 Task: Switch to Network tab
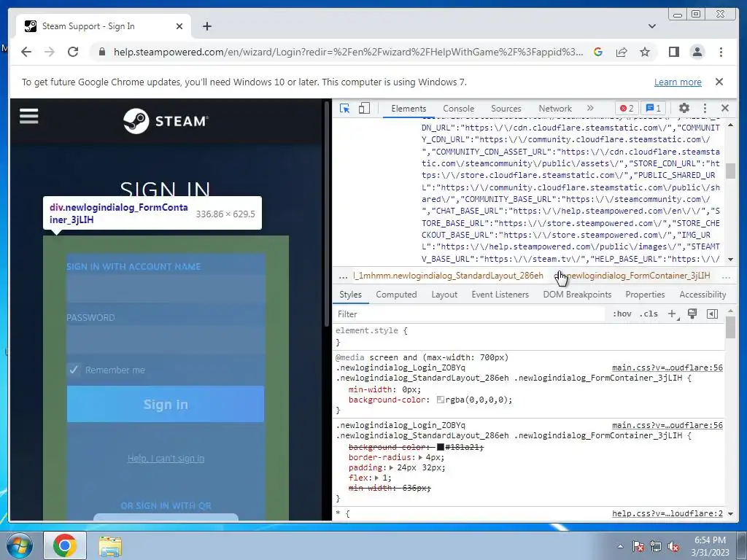click(x=555, y=109)
